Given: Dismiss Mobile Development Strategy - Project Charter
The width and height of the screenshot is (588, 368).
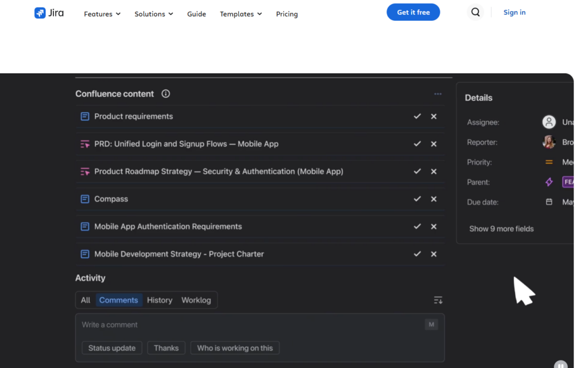Looking at the screenshot, I should (434, 254).
